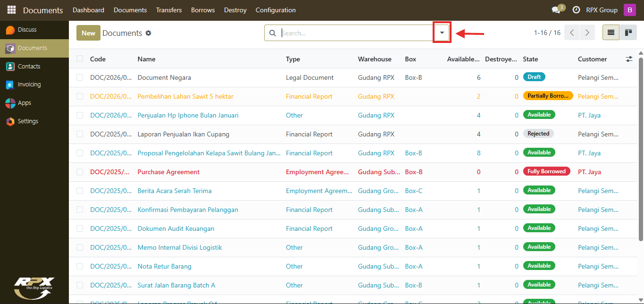Open the user avatar B menu
This screenshot has width=644, height=304.
[630, 10]
